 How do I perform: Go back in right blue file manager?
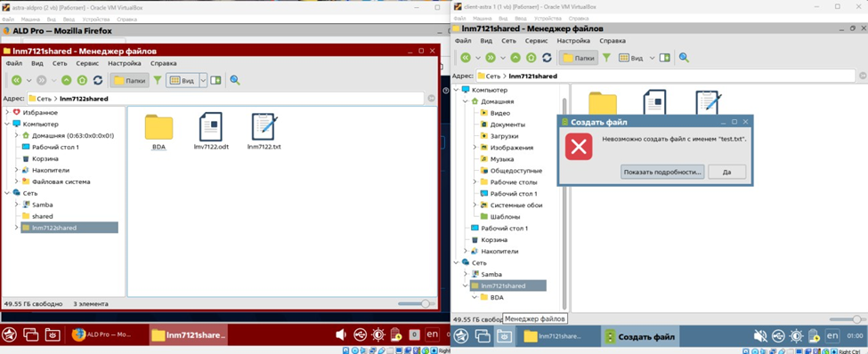point(466,58)
